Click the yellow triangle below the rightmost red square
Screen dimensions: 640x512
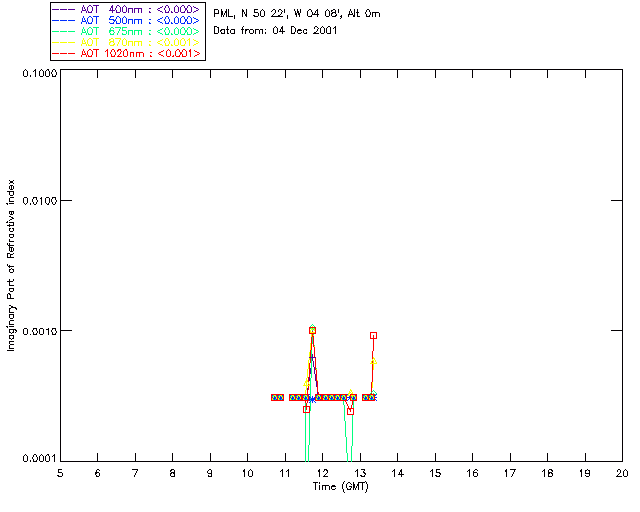coord(373,361)
